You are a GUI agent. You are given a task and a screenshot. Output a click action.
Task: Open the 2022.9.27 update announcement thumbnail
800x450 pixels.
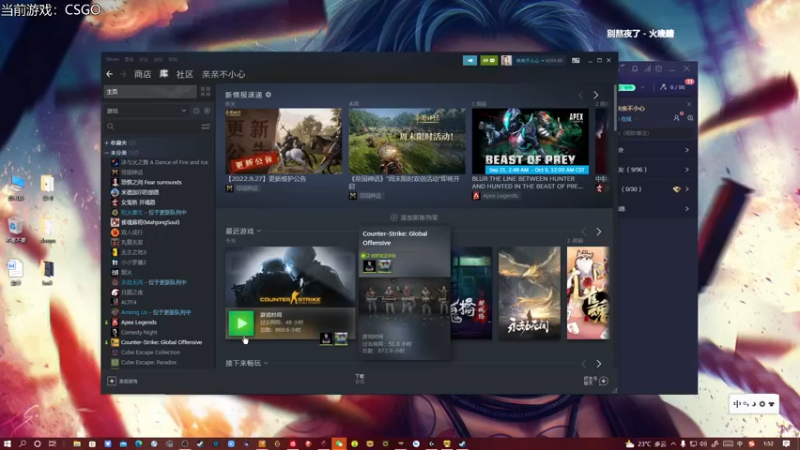[x=284, y=141]
